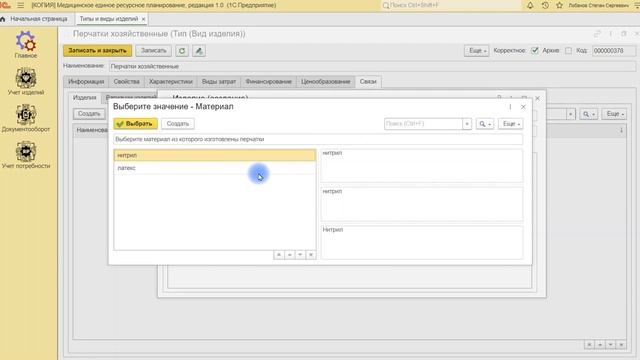
Task: Click Создать in Материал dialog
Action: (178, 124)
